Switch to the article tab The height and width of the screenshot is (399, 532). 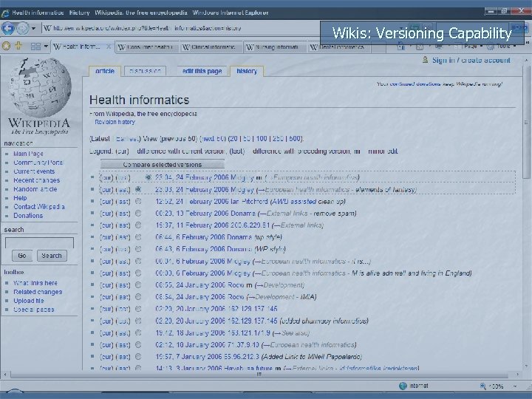click(x=105, y=71)
